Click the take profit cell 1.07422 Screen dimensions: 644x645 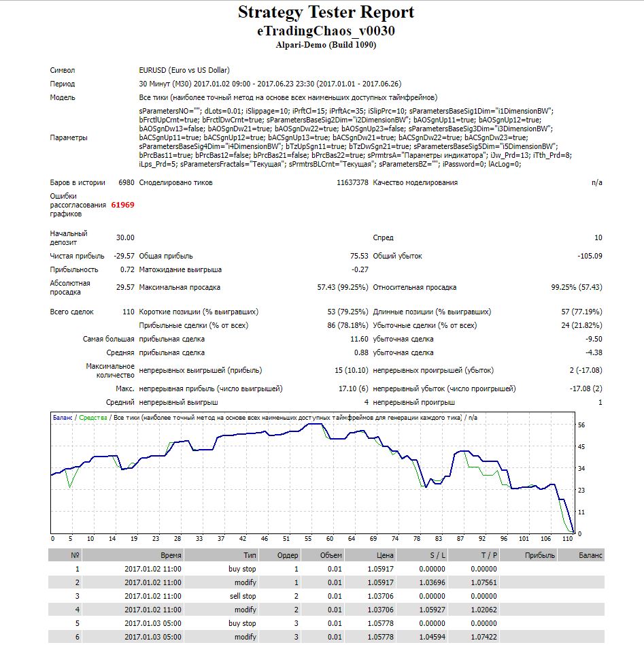[484, 637]
